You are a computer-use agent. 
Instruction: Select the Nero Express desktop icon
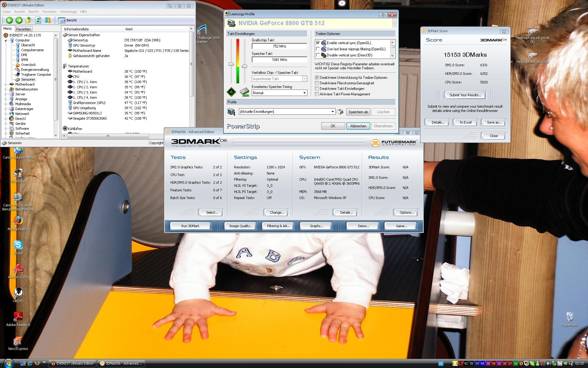click(18, 343)
